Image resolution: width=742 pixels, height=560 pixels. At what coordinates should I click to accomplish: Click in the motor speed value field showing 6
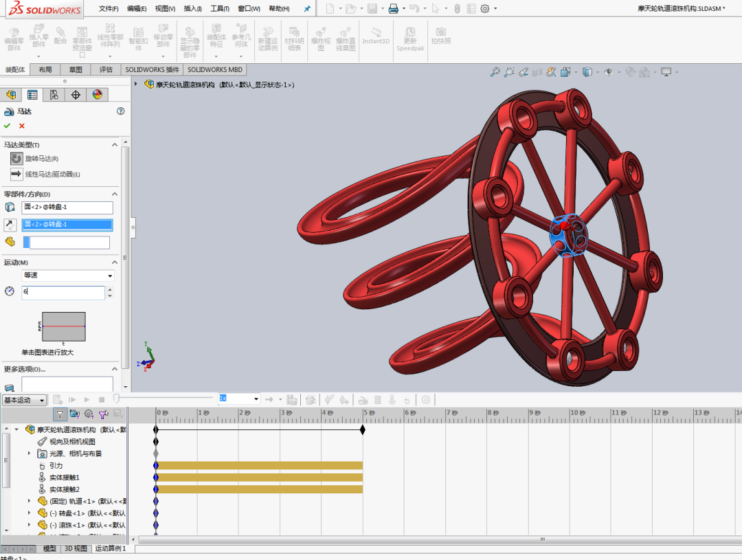pyautogui.click(x=62, y=293)
